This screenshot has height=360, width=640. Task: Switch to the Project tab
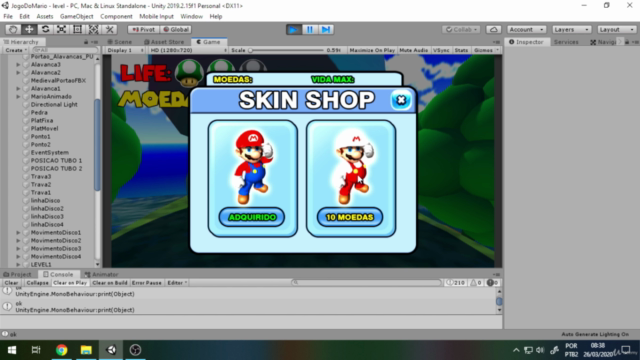(17, 275)
